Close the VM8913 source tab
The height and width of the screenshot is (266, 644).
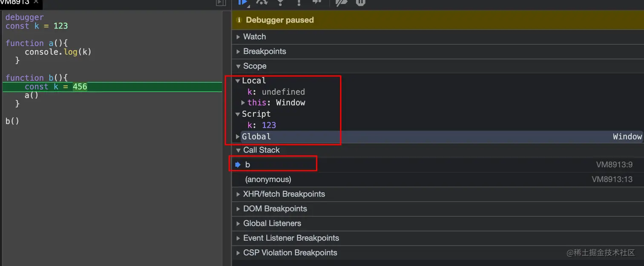(36, 2)
